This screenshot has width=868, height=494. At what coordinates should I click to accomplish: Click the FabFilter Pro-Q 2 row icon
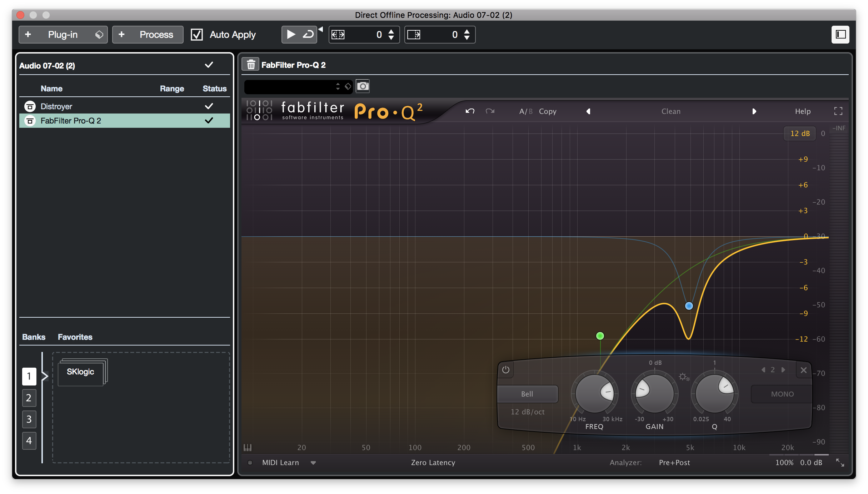(30, 121)
